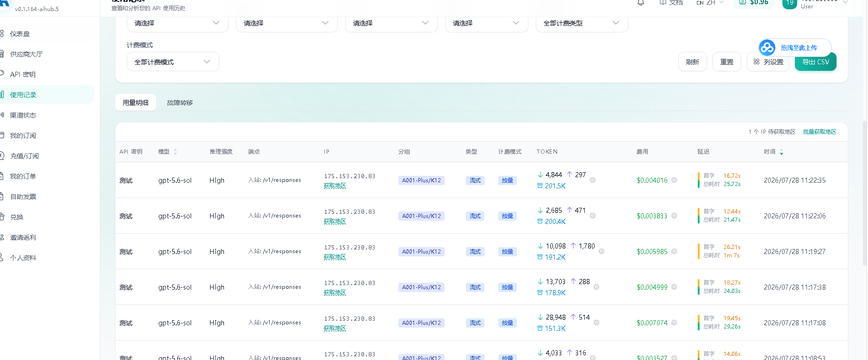Click info icon beside $0.004016 cost
The height and width of the screenshot is (360, 868).
click(674, 180)
